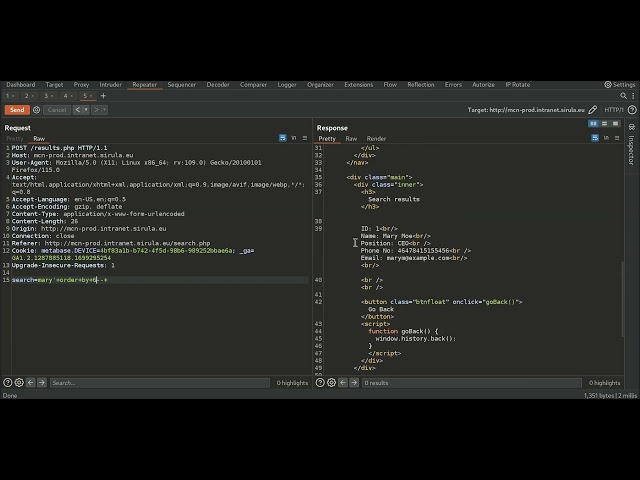Search Repeater tabs with magnifier icon

click(623, 96)
